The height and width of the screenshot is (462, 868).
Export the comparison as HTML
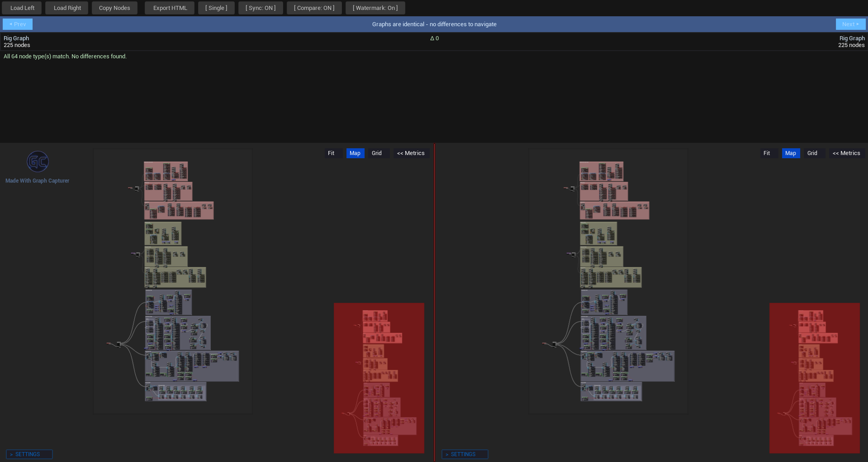click(170, 8)
